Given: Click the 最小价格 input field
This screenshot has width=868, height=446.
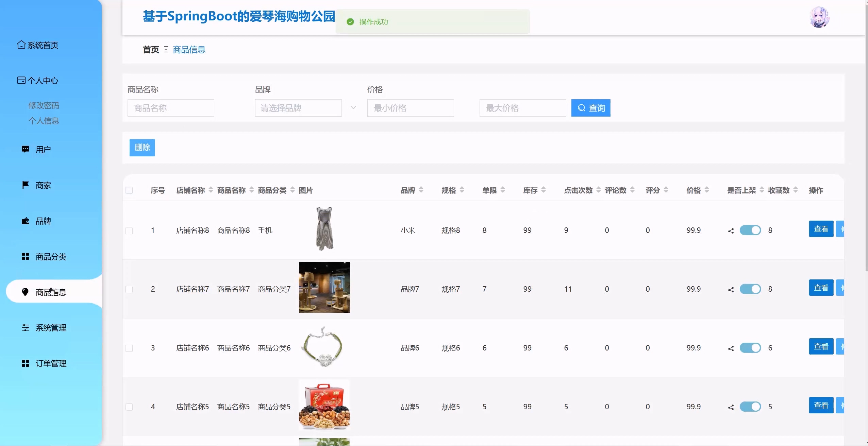Looking at the screenshot, I should 411,108.
